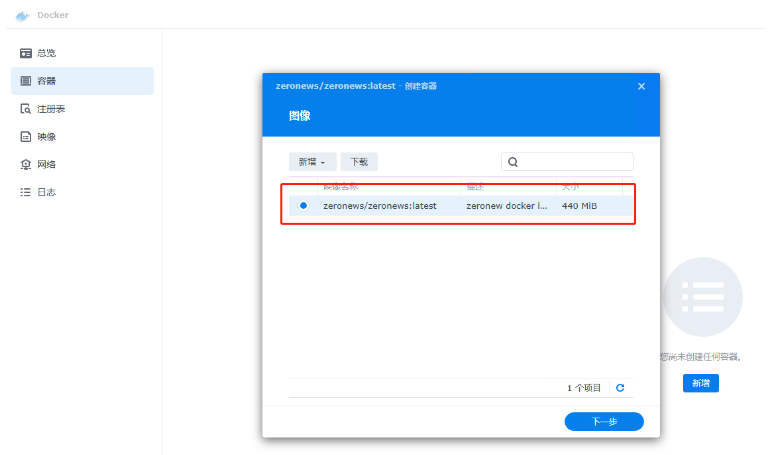Image resolution: width=773 pixels, height=455 pixels.
Task: Expand the 新增 dropdown in dialog
Action: click(313, 162)
